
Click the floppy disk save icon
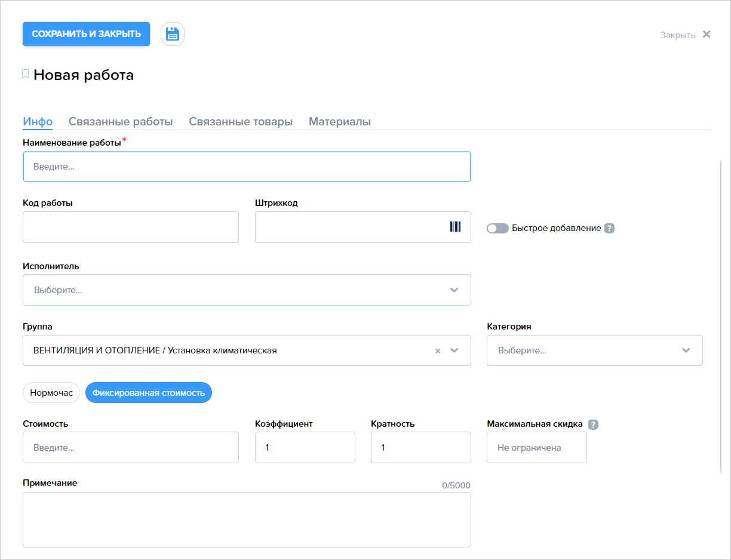pyautogui.click(x=173, y=34)
